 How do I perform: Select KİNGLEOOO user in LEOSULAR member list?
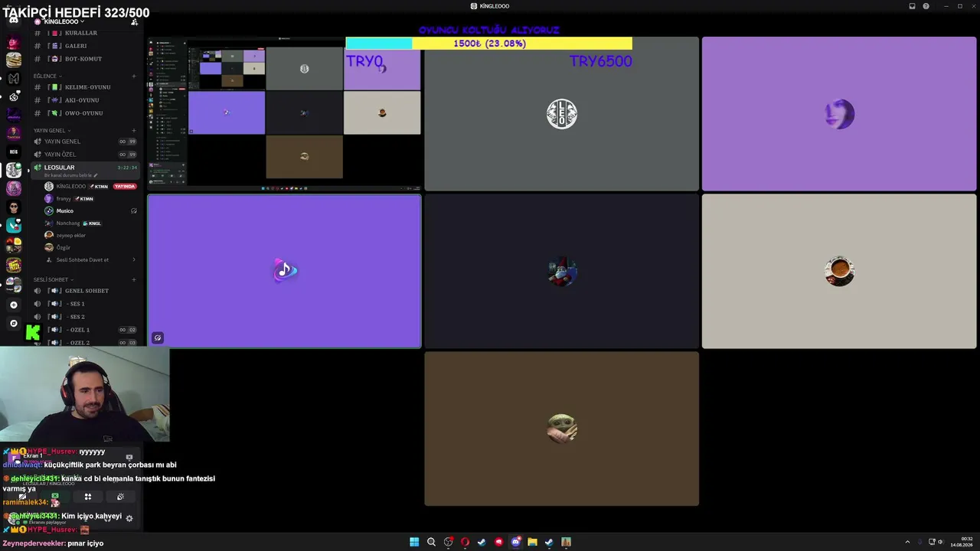pos(90,187)
